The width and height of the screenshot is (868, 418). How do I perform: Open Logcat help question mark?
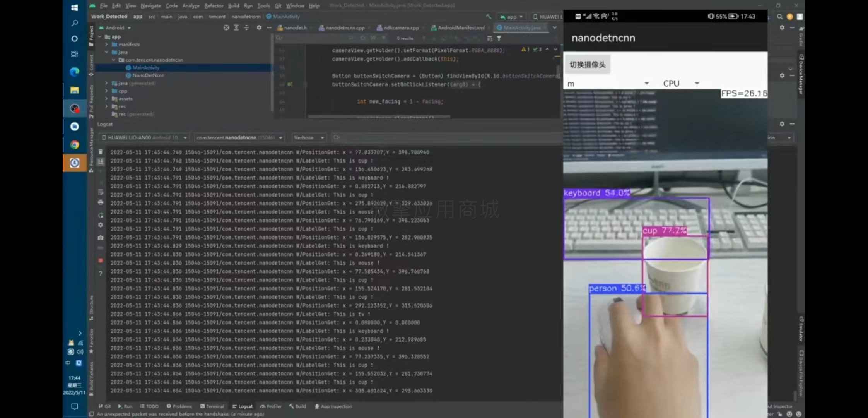pyautogui.click(x=101, y=273)
